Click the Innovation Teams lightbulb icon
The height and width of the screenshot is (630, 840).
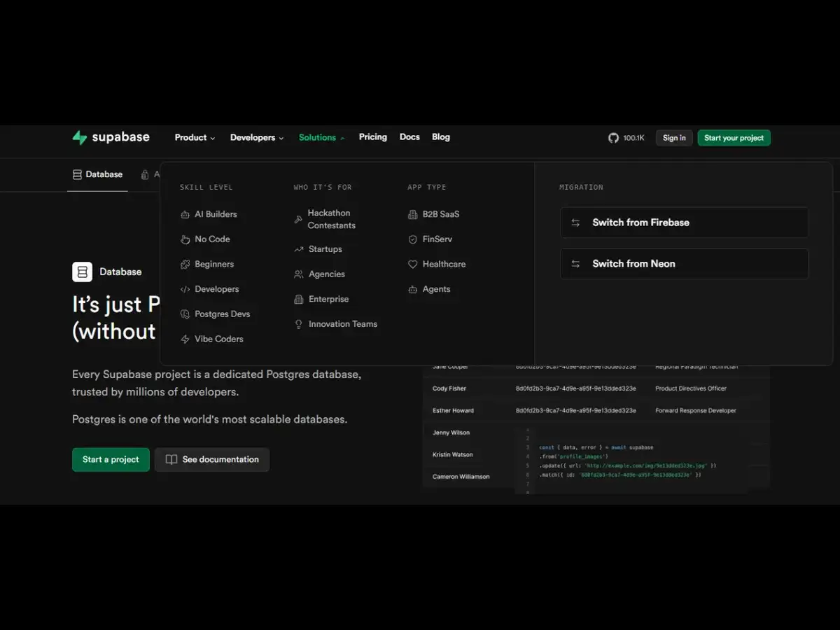(x=297, y=323)
